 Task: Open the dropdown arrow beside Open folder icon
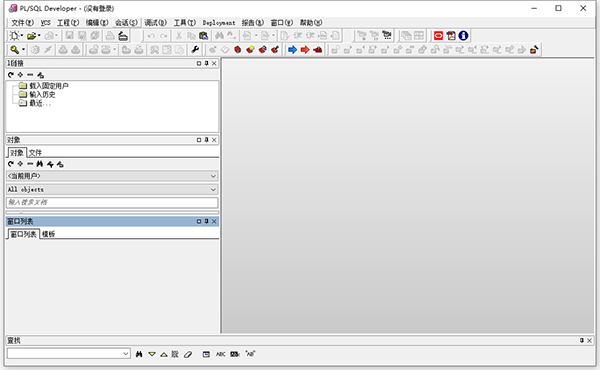coord(39,36)
